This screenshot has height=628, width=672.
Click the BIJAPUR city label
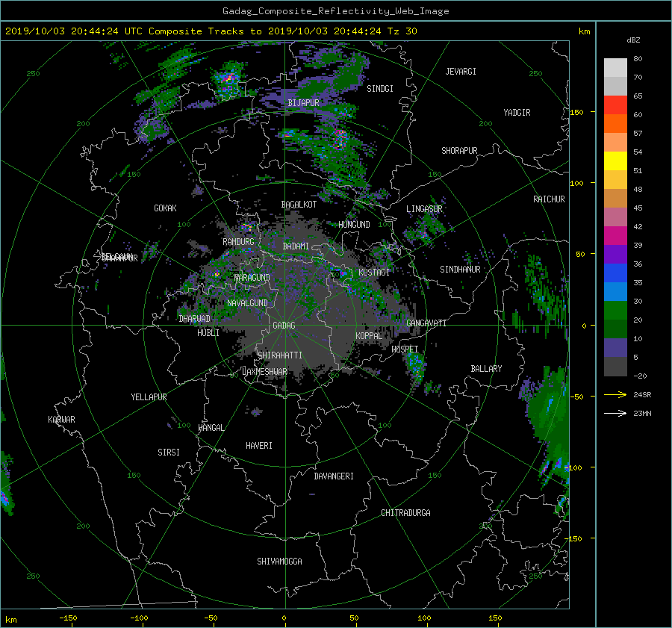[303, 103]
